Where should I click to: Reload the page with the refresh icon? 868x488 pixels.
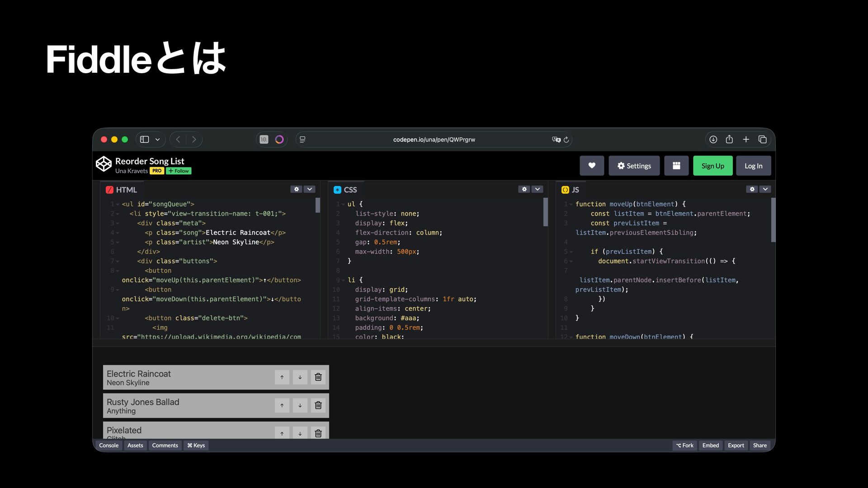point(566,140)
